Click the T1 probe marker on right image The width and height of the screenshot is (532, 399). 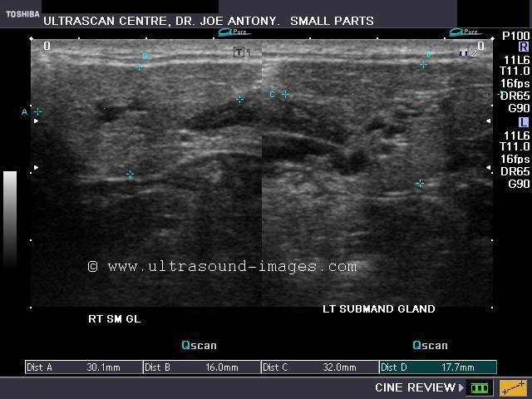click(242, 52)
